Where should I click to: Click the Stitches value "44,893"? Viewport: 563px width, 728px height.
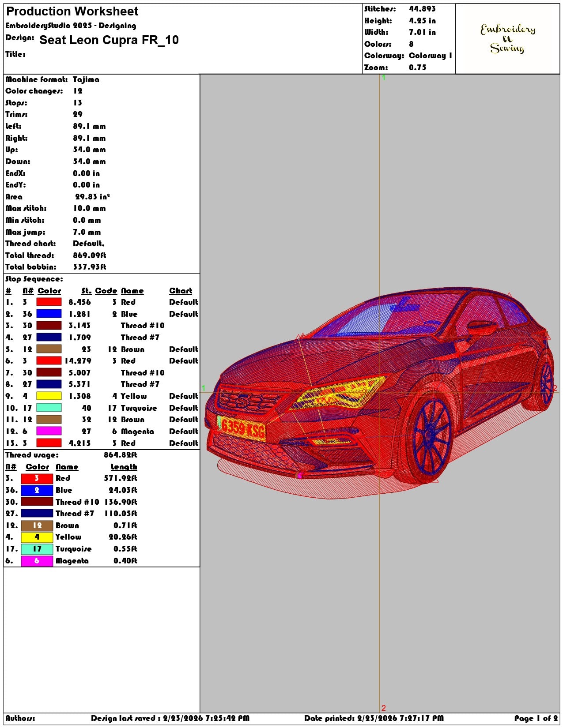point(422,9)
